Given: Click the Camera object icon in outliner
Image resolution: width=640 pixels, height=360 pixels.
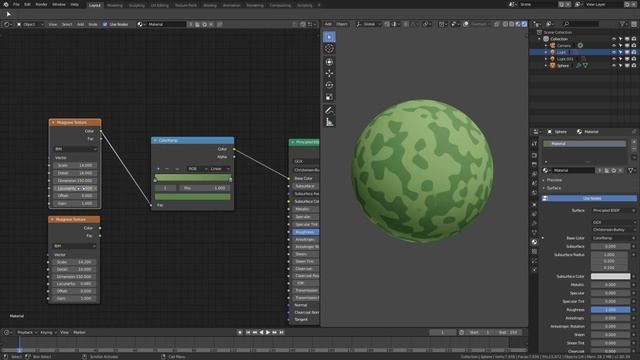Looking at the screenshot, I should 553,45.
